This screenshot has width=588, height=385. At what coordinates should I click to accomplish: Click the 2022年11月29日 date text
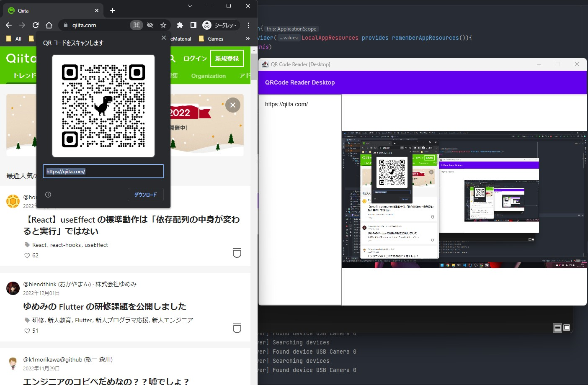tap(41, 368)
